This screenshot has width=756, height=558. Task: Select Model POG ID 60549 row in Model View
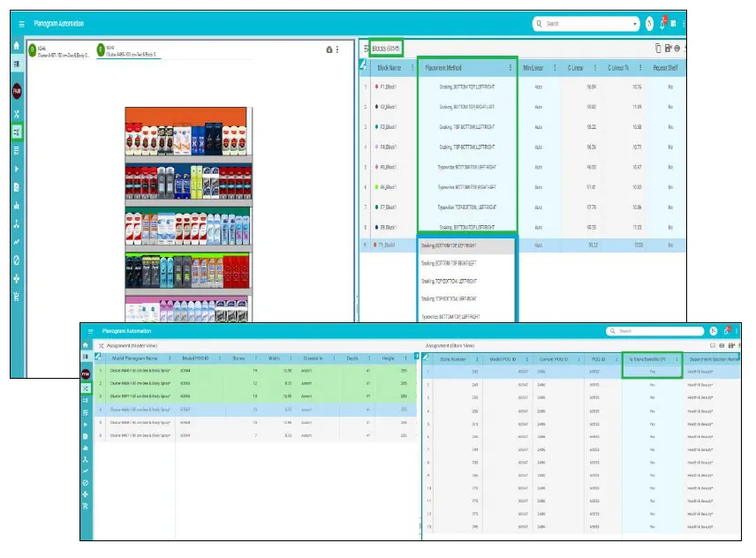click(x=256, y=435)
